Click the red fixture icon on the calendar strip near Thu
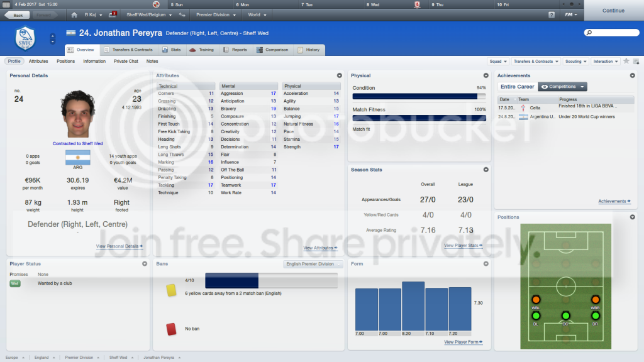The width and height of the screenshot is (644, 362). pos(417,4)
